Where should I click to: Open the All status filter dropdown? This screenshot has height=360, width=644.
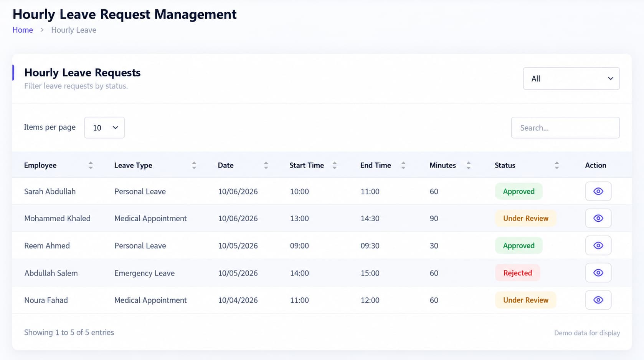571,78
